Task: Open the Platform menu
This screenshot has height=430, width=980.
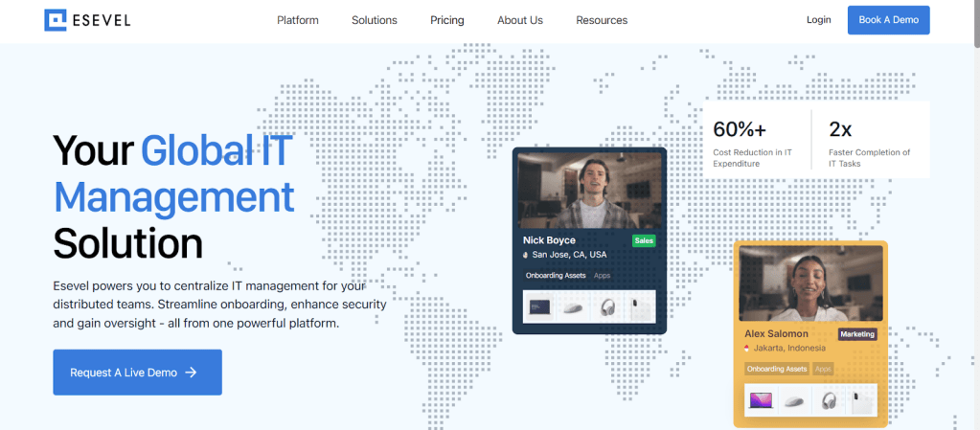Action: coord(297,20)
